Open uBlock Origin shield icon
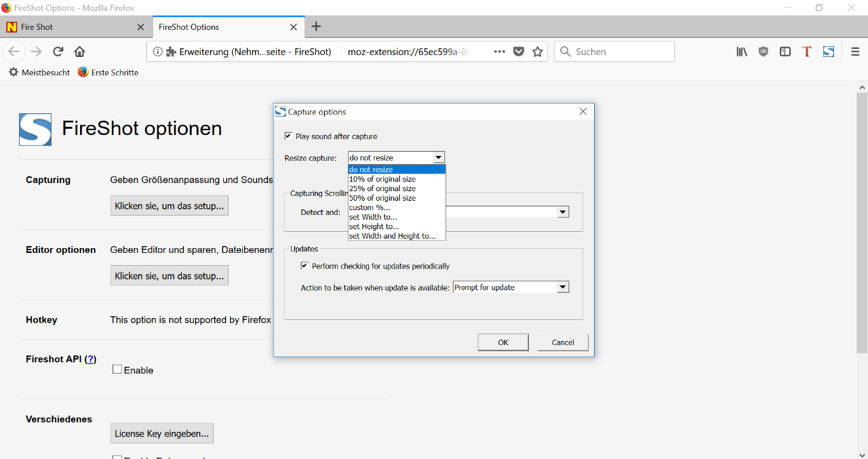 (x=764, y=52)
